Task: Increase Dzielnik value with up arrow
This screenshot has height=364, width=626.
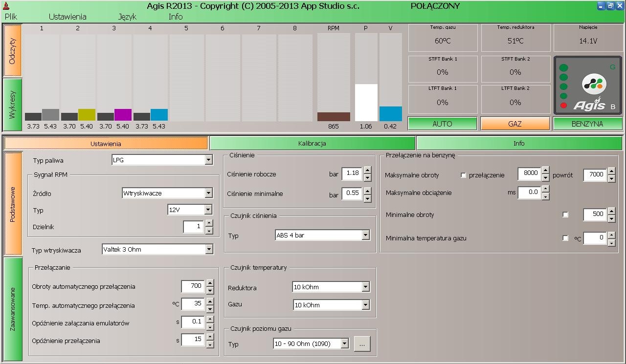Action: [x=209, y=223]
